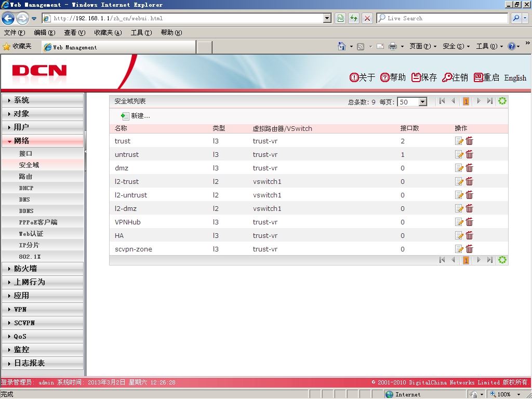Click the 重启 reboot link
This screenshot has width=532, height=399.
click(x=486, y=77)
